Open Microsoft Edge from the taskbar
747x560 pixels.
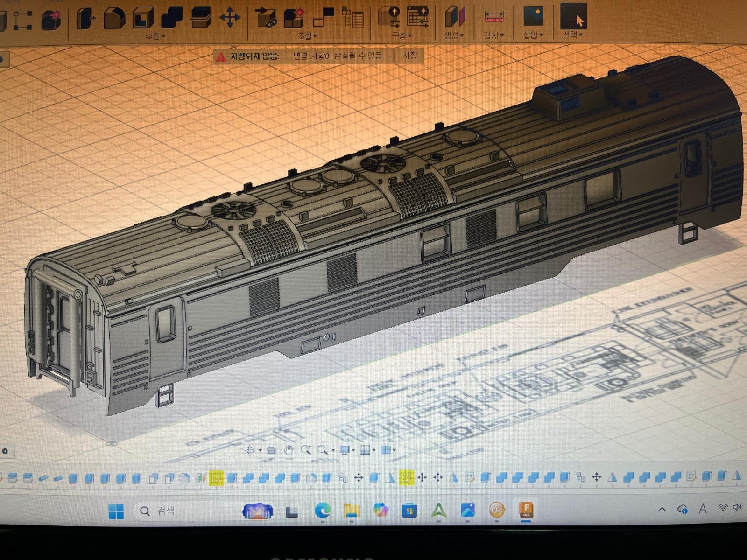click(322, 511)
